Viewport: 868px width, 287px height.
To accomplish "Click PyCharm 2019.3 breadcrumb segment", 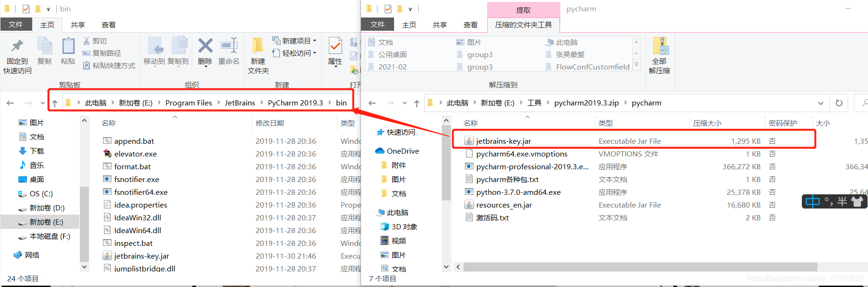I will [x=295, y=103].
